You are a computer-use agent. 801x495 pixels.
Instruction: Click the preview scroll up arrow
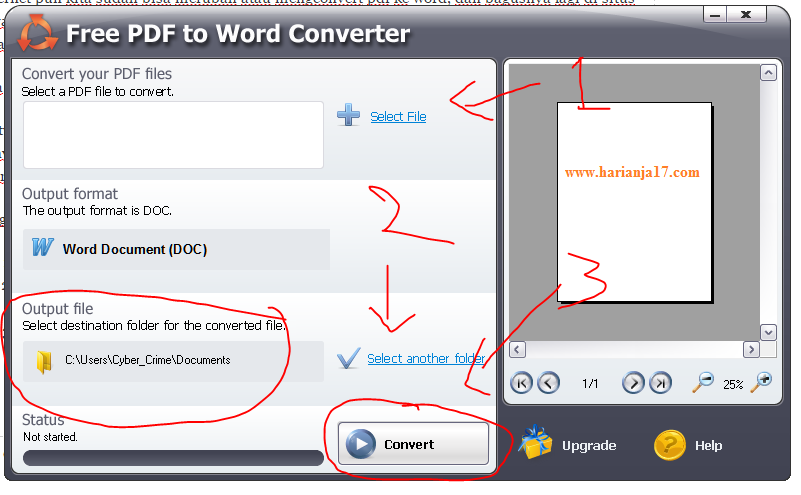click(768, 73)
